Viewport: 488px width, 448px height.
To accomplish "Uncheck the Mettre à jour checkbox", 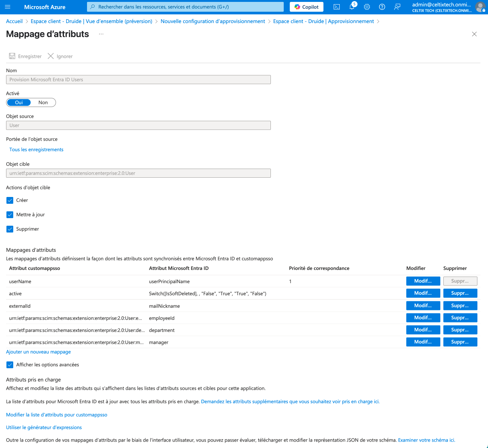I will (x=10, y=215).
